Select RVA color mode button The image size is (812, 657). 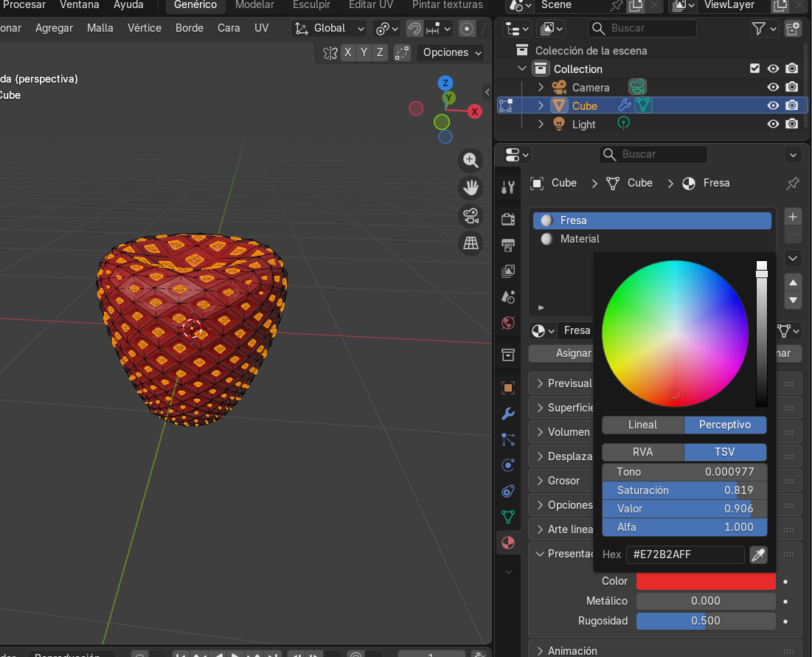[x=642, y=452]
